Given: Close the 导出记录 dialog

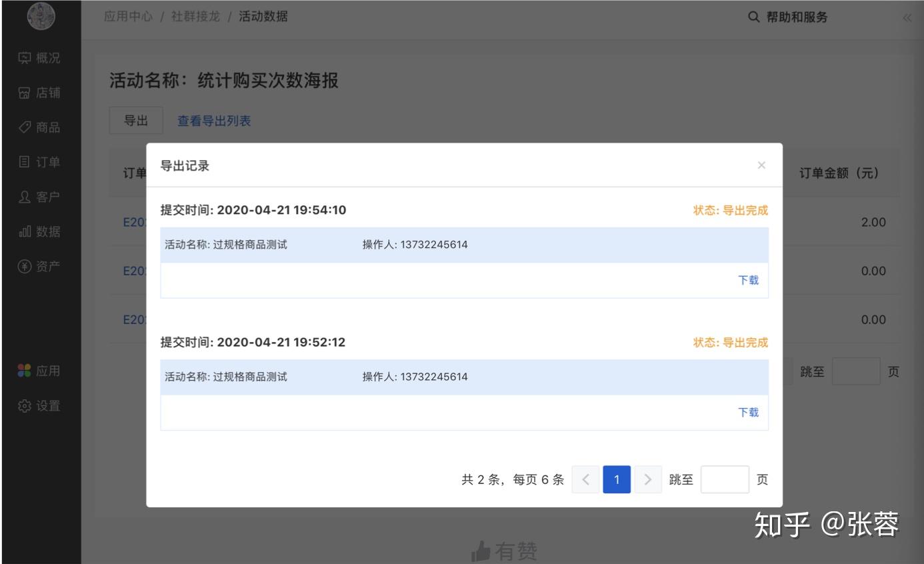Looking at the screenshot, I should 761,165.
